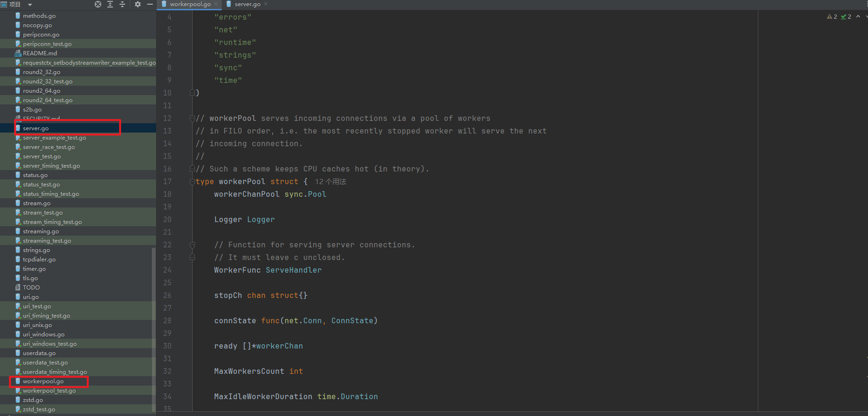The image size is (868, 416).
Task: Expand all items in project tree
Action: tap(110, 4)
